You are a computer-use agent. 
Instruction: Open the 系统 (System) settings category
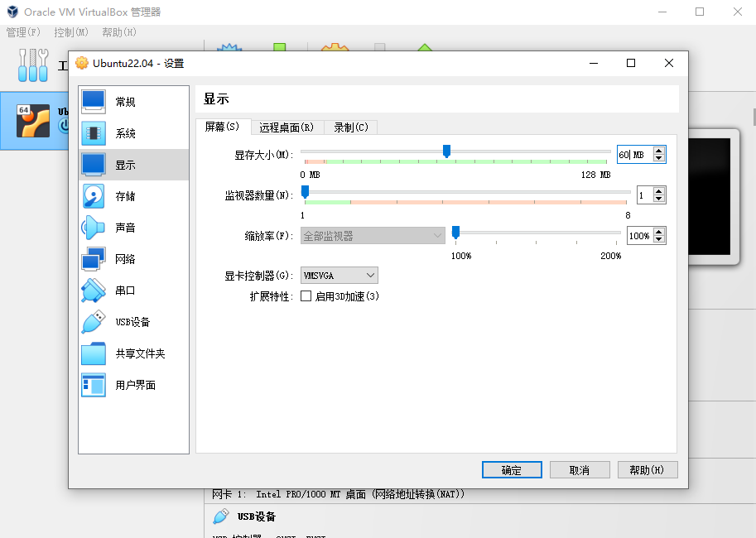tap(94, 133)
